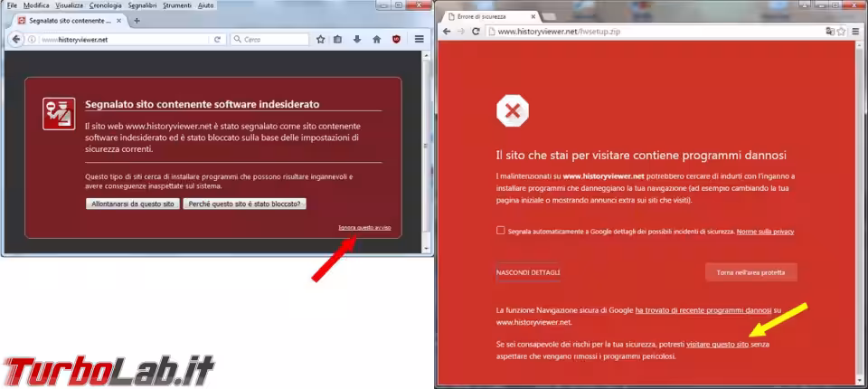Open the Strumenti menu

[x=177, y=5]
